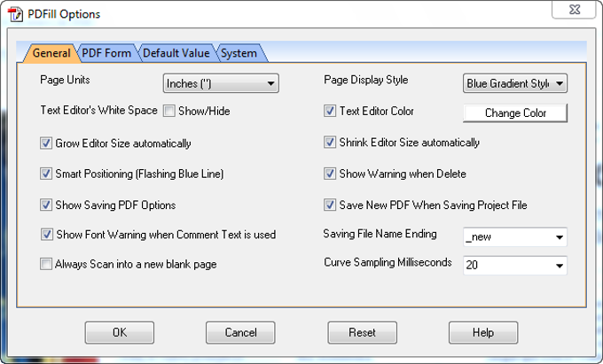Open Help from the Help button

click(x=483, y=332)
